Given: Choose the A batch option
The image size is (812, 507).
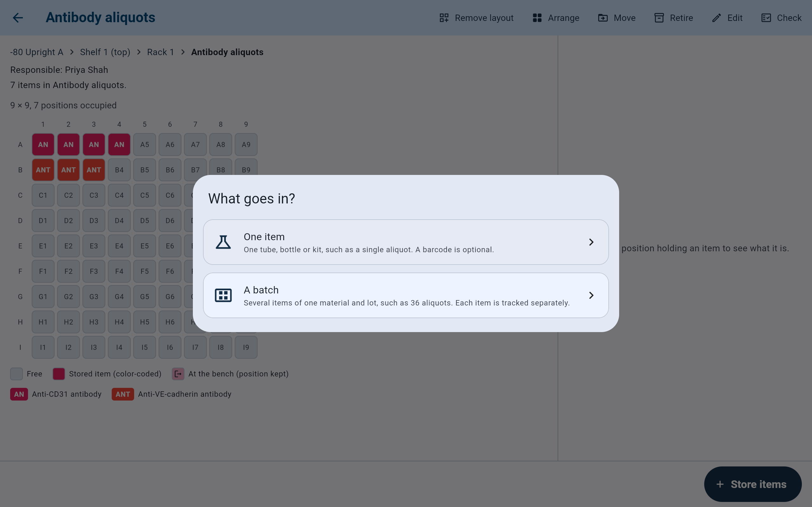Looking at the screenshot, I should pos(406,295).
